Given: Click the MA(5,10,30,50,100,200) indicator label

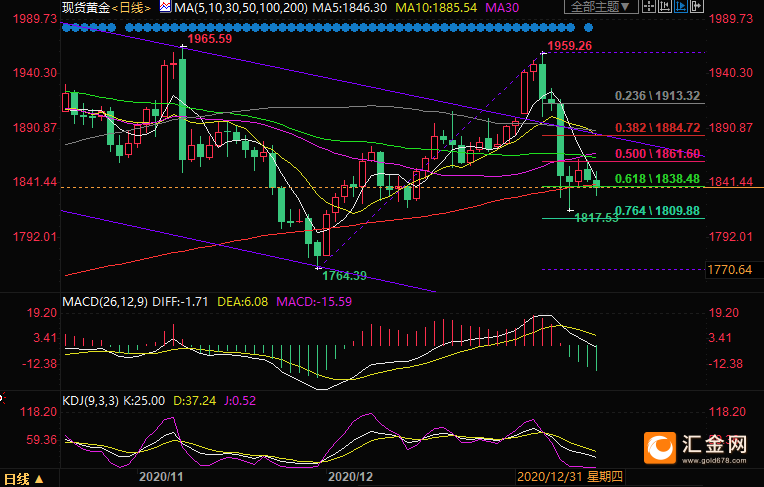Looking at the screenshot, I should point(241,8).
